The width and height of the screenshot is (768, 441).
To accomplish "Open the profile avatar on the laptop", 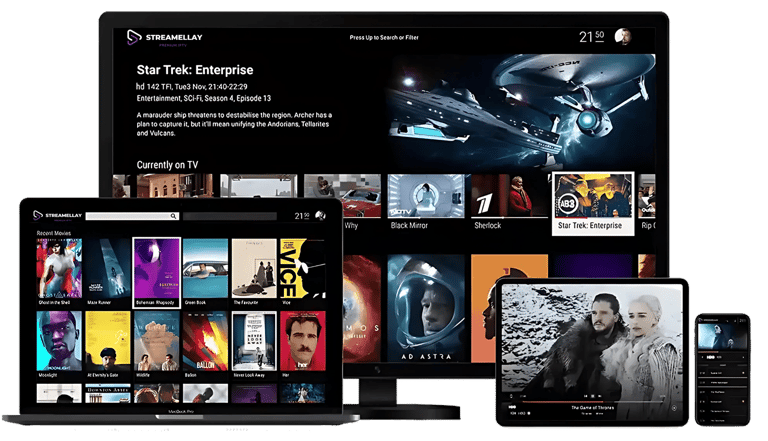I will (x=320, y=216).
